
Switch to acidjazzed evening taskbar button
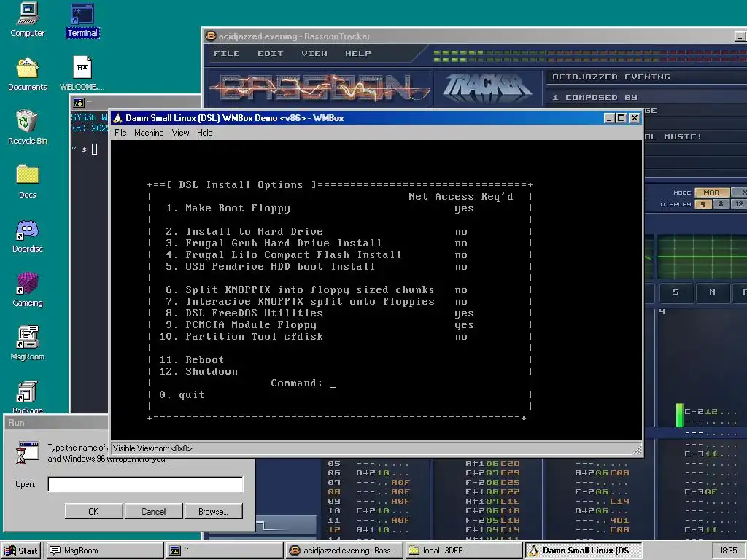344,551
